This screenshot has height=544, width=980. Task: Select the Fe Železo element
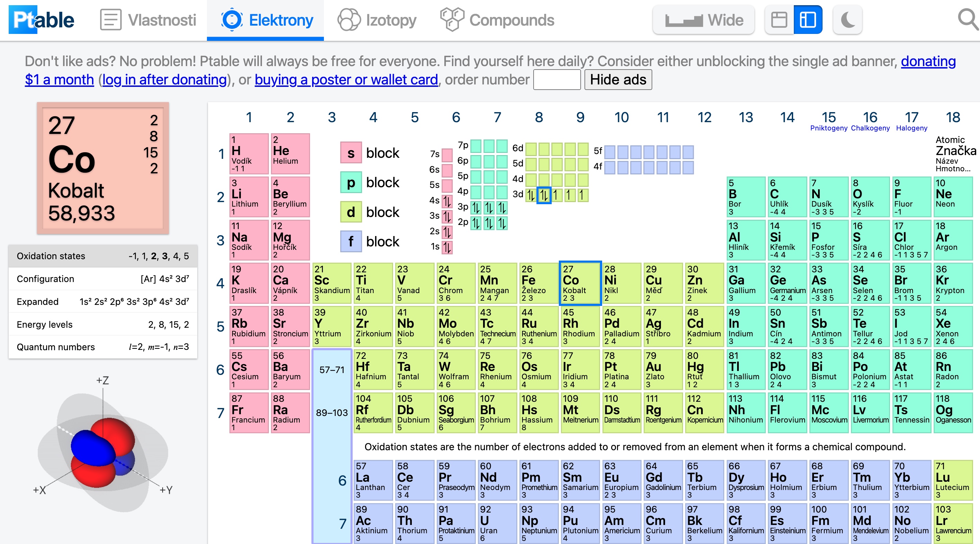538,283
